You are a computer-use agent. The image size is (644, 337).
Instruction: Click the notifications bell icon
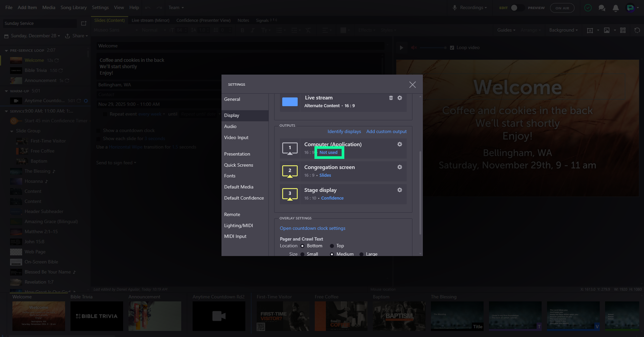[x=615, y=8]
